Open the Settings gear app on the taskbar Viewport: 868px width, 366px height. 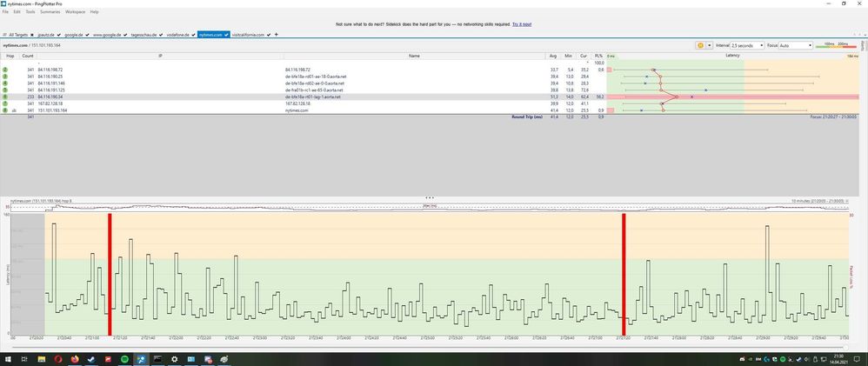(174, 359)
